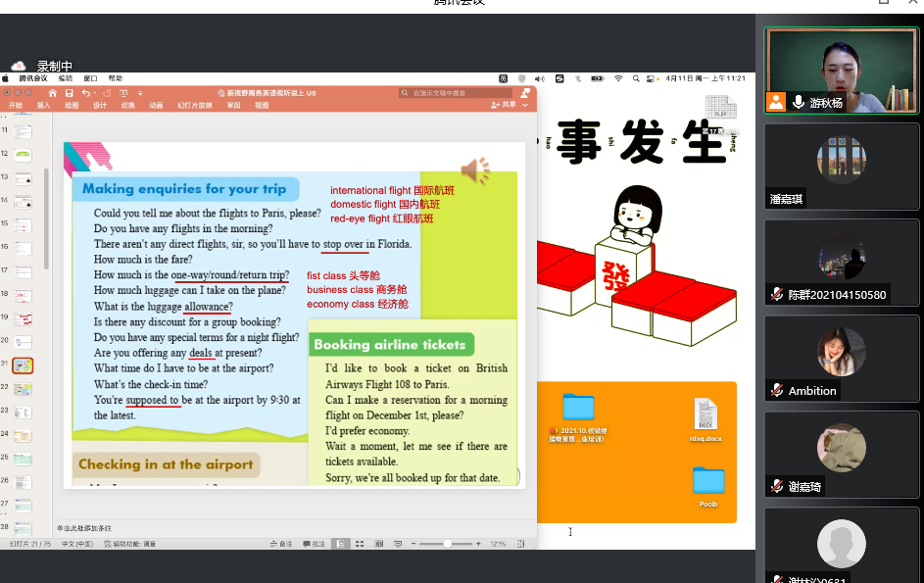The height and width of the screenshot is (583, 924).
Task: Collapse ribbon using chevron beside 共享
Action: click(x=525, y=105)
